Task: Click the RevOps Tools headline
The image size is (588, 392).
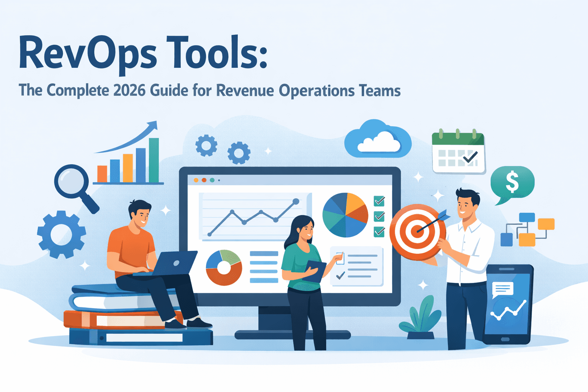Action: [142, 54]
